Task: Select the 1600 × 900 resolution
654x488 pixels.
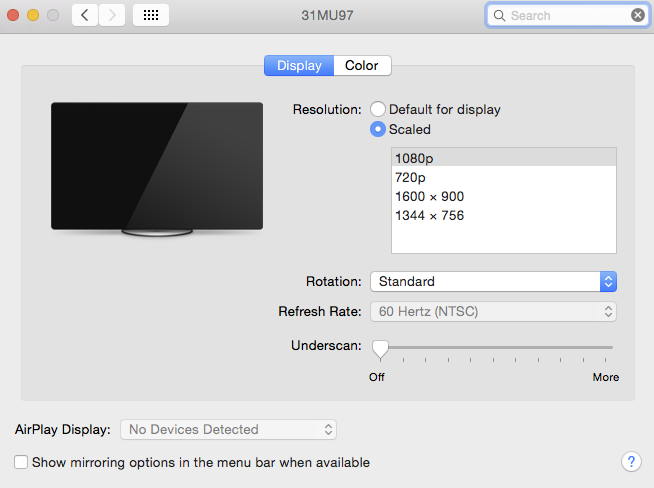Action: pos(503,196)
